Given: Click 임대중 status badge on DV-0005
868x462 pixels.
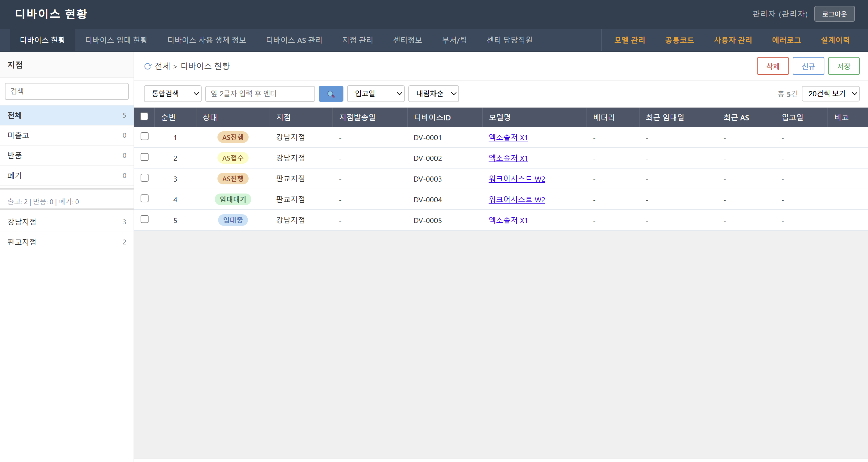Looking at the screenshot, I should click(233, 220).
